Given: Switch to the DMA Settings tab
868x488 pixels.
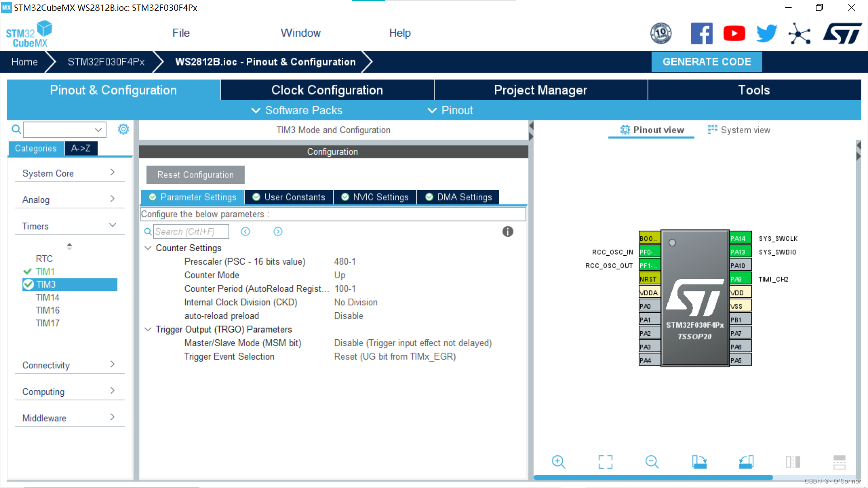Looking at the screenshot, I should (x=458, y=197).
